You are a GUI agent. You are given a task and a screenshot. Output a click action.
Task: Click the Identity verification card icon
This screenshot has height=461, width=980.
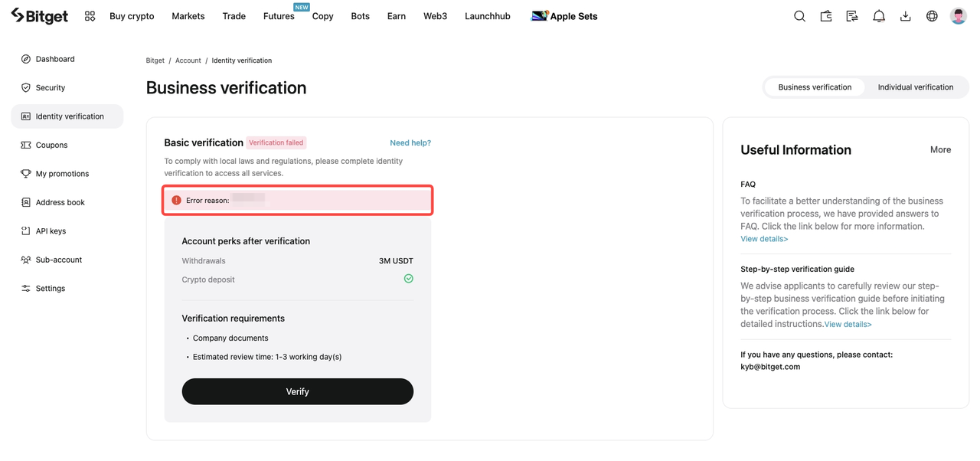(26, 116)
